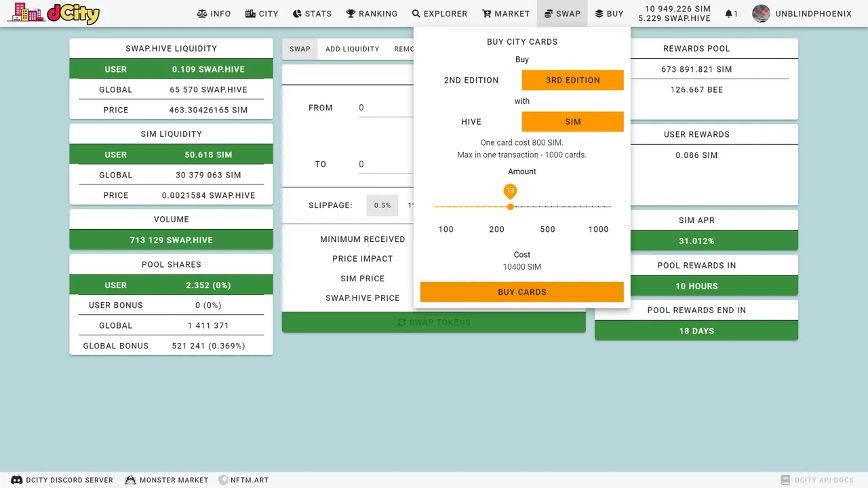This screenshot has height=488, width=868.
Task: Click the 65 570 SWAP.HIVE global value
Action: click(208, 89)
